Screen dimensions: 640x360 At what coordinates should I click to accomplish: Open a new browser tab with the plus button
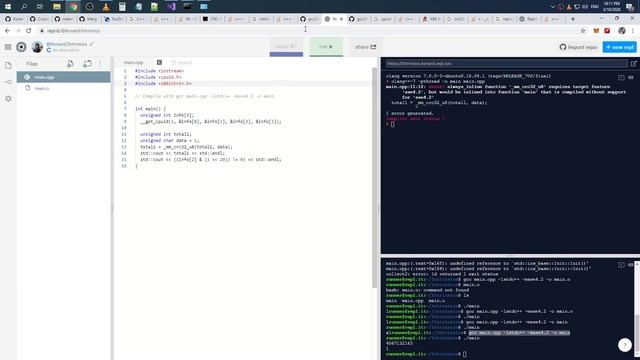point(573,19)
